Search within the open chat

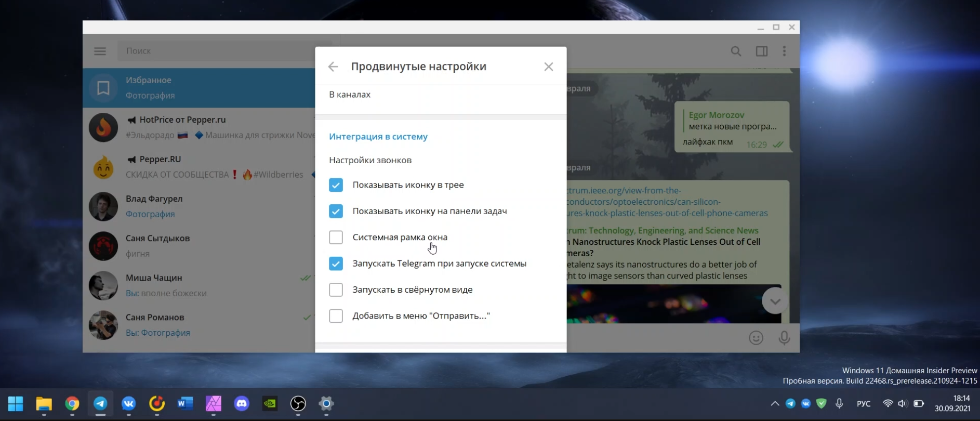736,51
